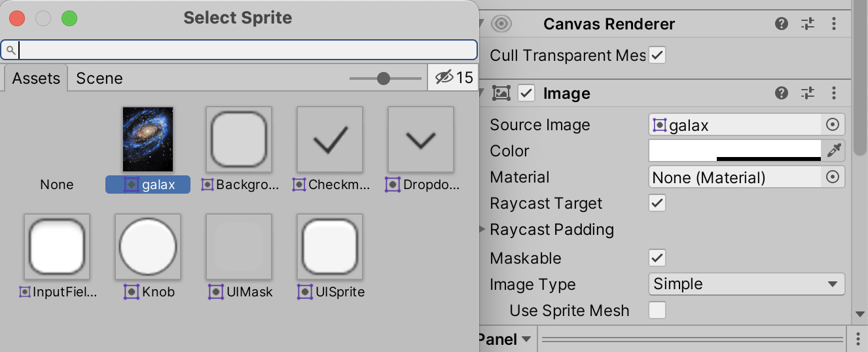The width and height of the screenshot is (868, 352).
Task: Disable the Image component enable checkbox
Action: click(526, 94)
